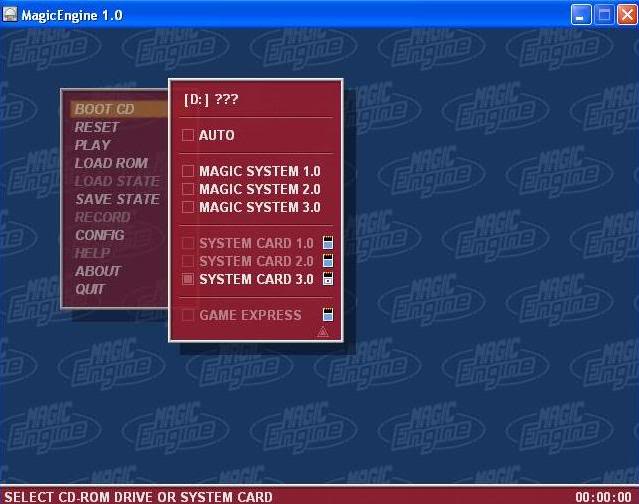
Task: Click the small triangle icon below Game Express
Action: (323, 332)
